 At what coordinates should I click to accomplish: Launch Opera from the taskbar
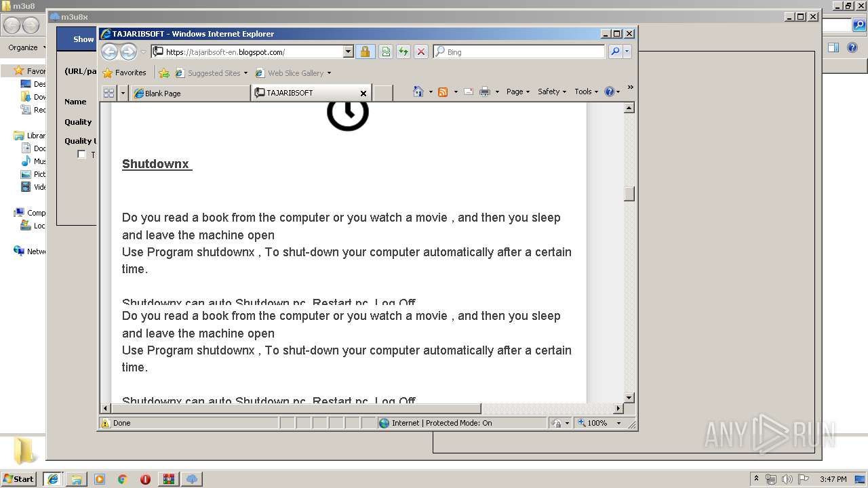(145, 479)
